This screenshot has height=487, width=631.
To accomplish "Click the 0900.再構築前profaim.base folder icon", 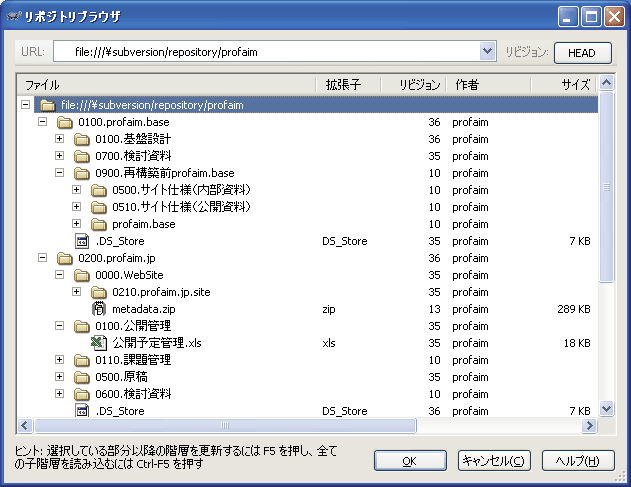I will tap(82, 173).
